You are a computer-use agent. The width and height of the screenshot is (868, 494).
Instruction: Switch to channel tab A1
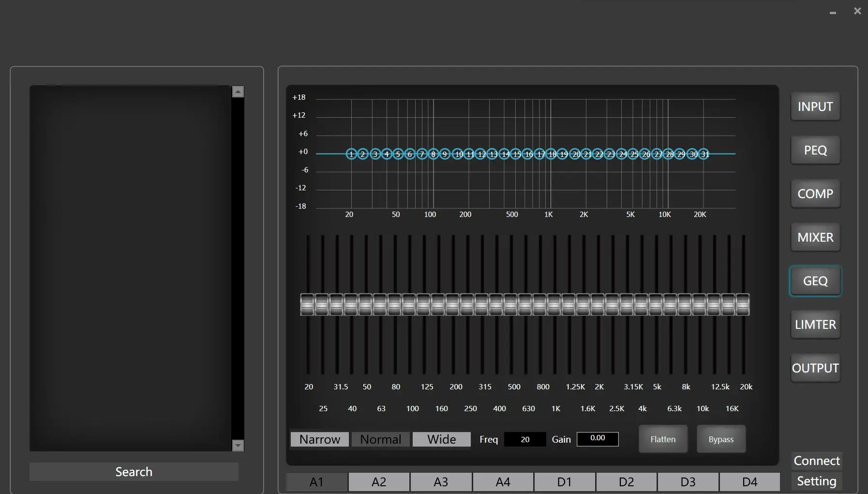[316, 482]
